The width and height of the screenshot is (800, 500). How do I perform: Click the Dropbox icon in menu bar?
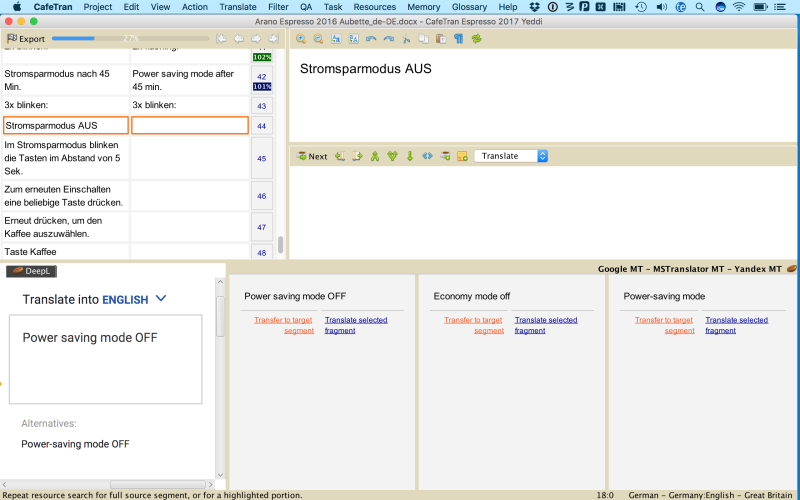point(534,7)
